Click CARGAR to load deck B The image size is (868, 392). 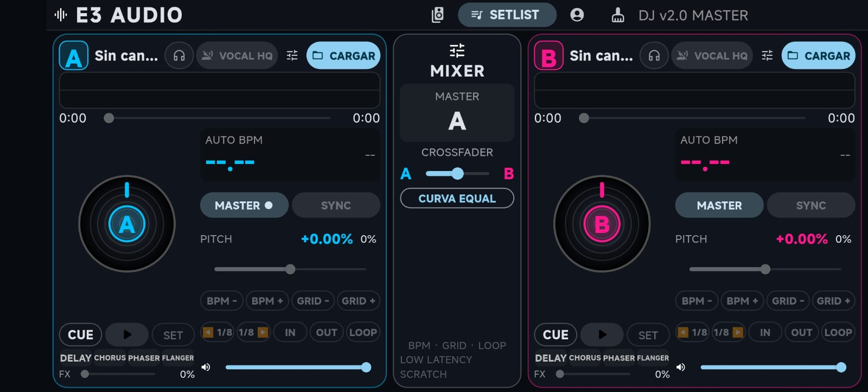pyautogui.click(x=819, y=55)
